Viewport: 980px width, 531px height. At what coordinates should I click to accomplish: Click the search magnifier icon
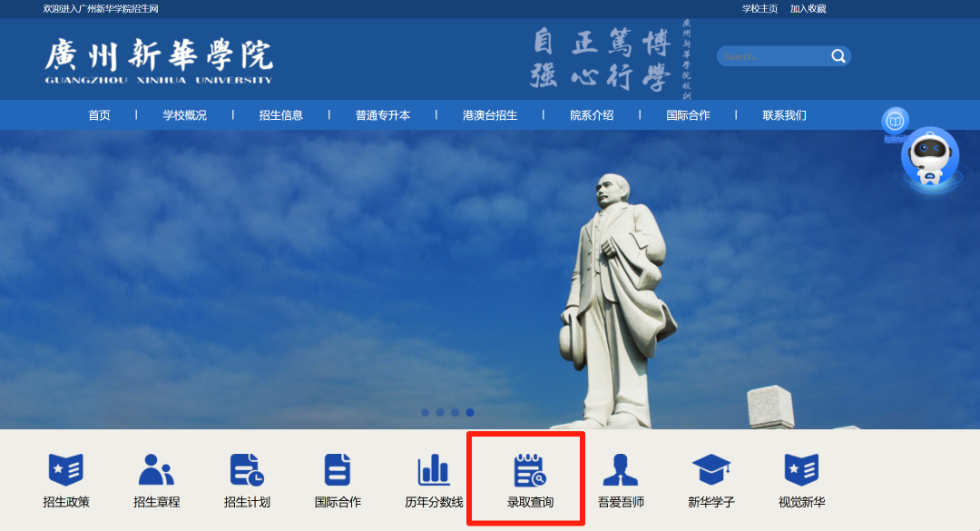(838, 55)
